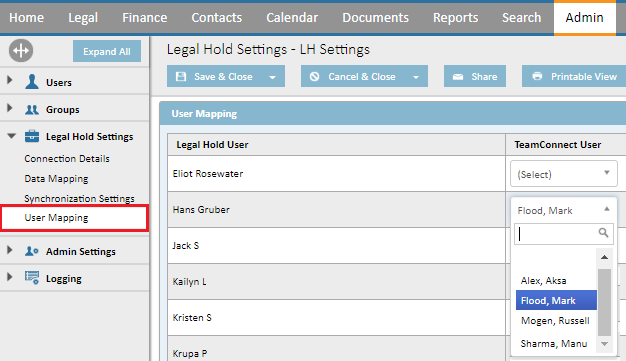Open the Contacts tab
The image size is (626, 361).
pos(216,18)
